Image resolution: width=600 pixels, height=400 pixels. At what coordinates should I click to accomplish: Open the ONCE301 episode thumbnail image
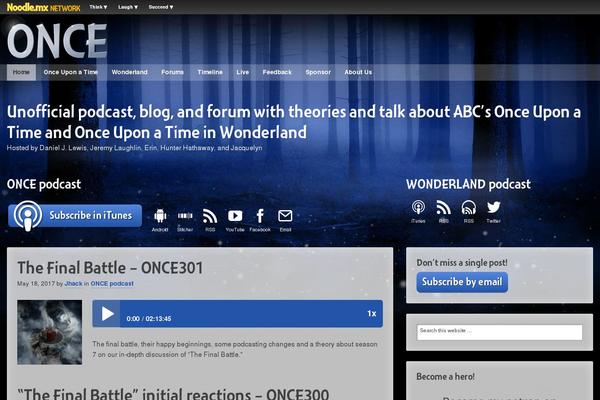49,332
